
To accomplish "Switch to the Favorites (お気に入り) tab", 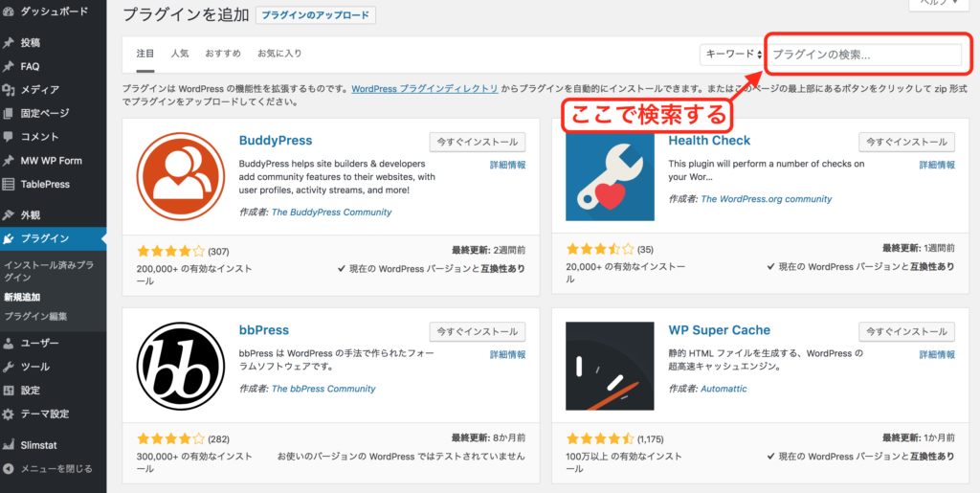I will click(281, 54).
